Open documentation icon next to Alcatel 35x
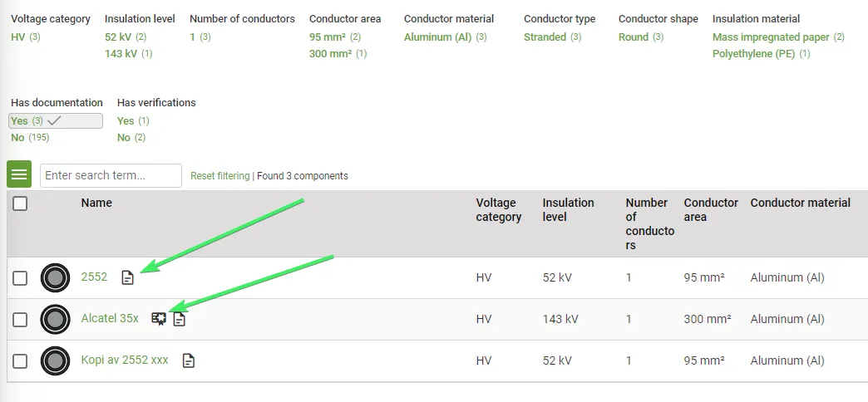The width and height of the screenshot is (868, 402). point(180,319)
